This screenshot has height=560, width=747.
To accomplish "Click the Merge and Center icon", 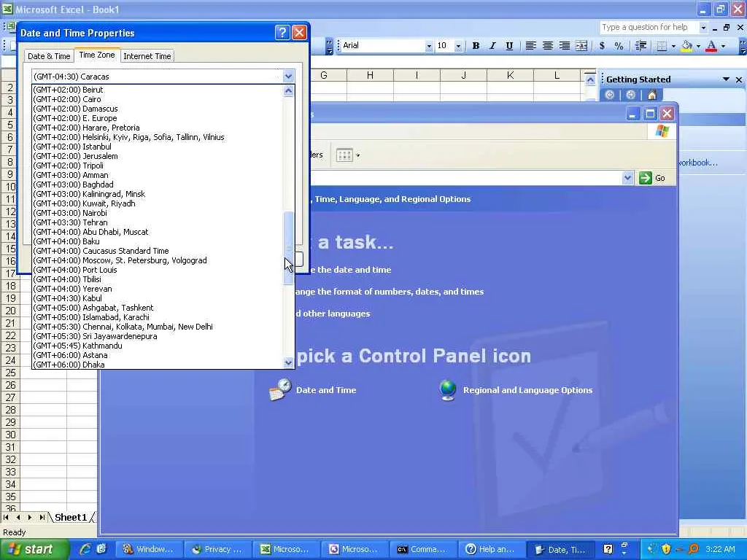I will tap(581, 46).
